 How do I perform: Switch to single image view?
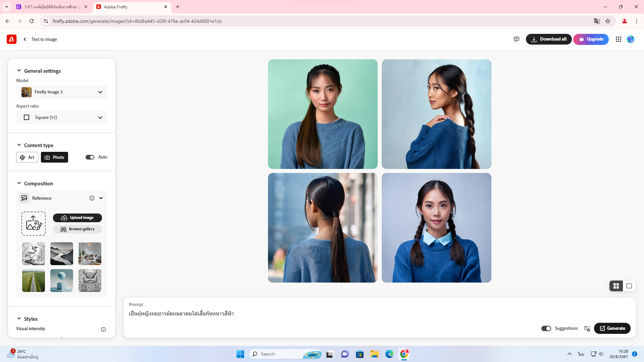click(629, 286)
